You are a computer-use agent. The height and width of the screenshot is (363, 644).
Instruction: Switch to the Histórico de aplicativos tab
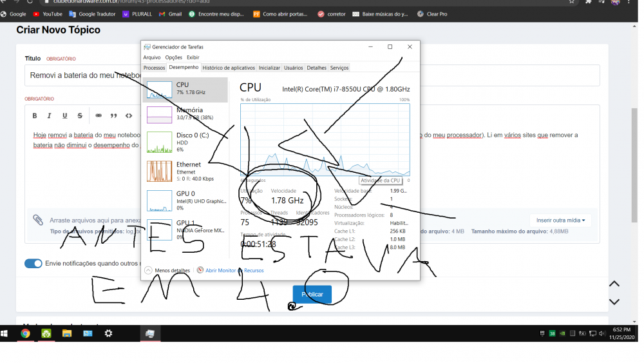(x=229, y=68)
